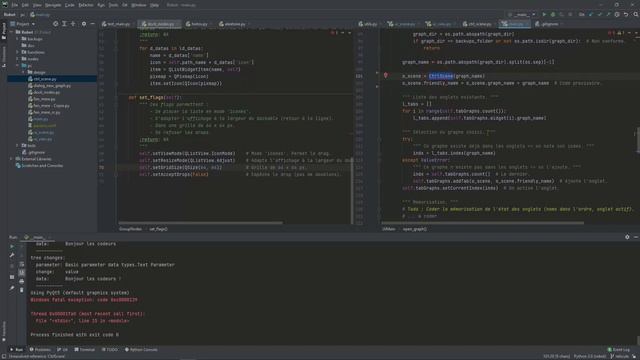Expand External Libraries node
The width and height of the screenshot is (640, 360).
tap(12, 159)
